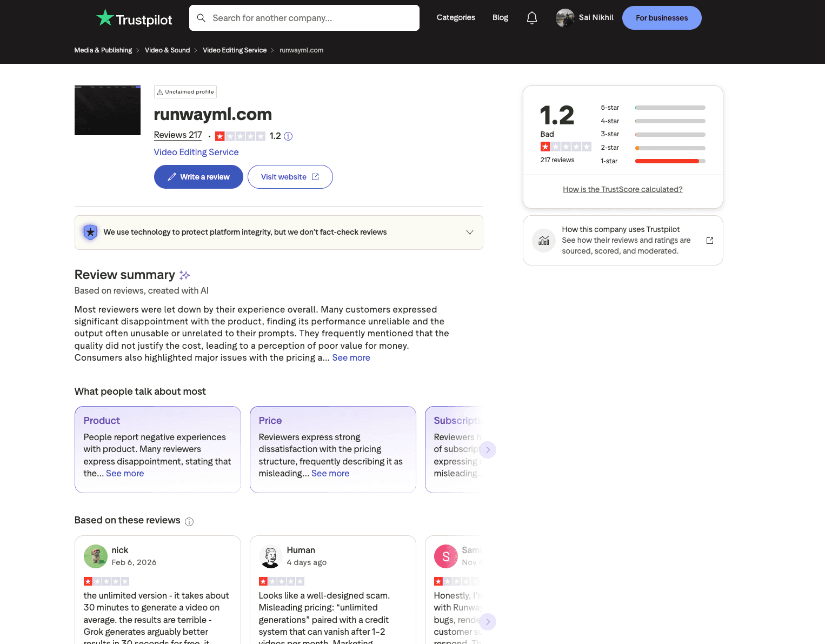Open Video Editing Service category link

click(x=196, y=152)
